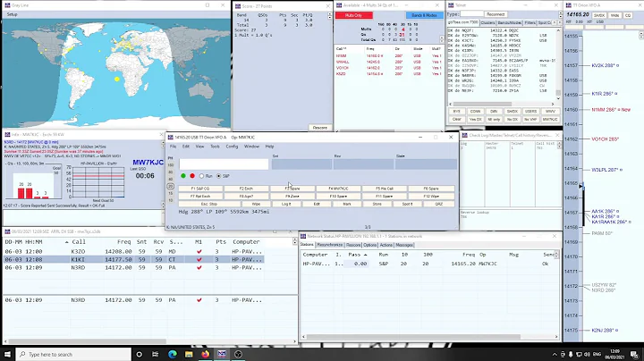This screenshot has height=361, width=644.
Task: Click the Spot It button
Action: (x=408, y=204)
